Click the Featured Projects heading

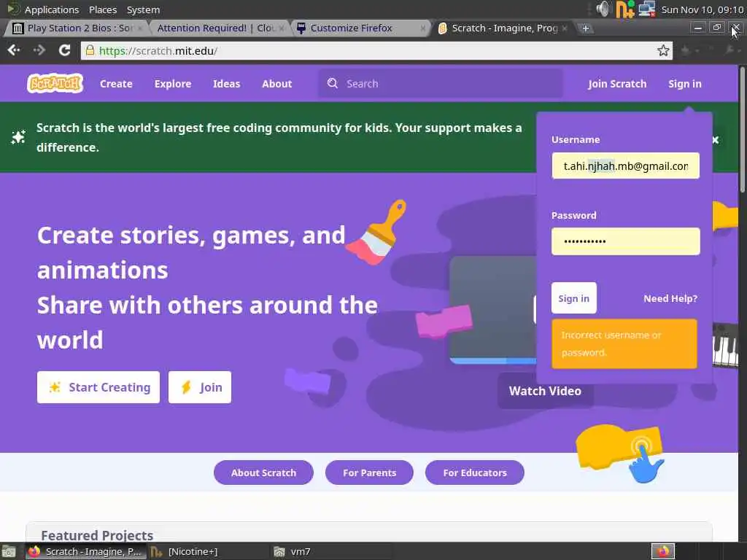(97, 535)
